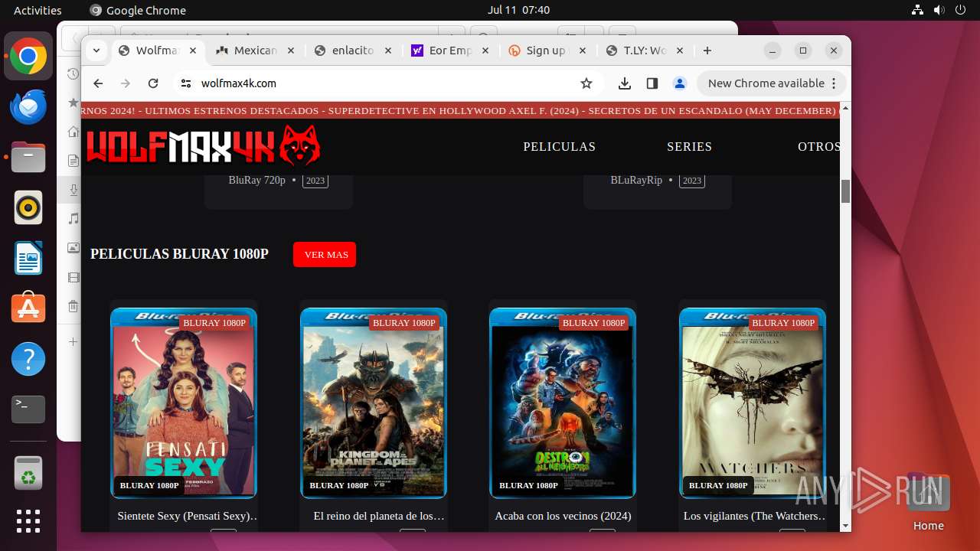The image size is (980, 551).
Task: Open Google Chrome from the dock
Action: pyautogui.click(x=28, y=57)
